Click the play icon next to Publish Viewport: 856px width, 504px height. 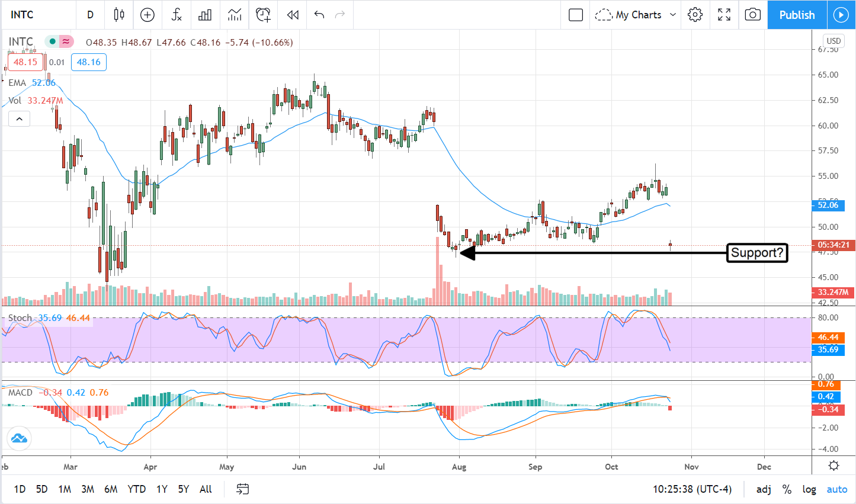[841, 15]
